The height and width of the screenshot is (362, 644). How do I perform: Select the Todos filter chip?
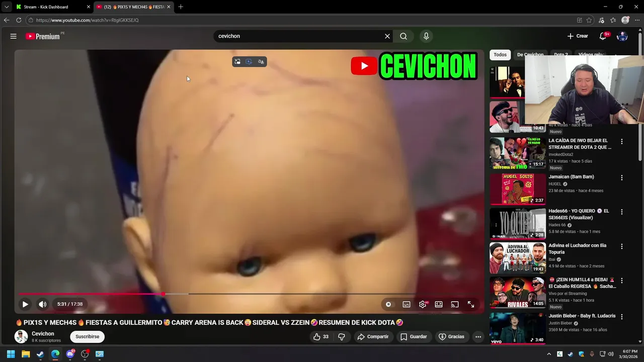tap(500, 55)
